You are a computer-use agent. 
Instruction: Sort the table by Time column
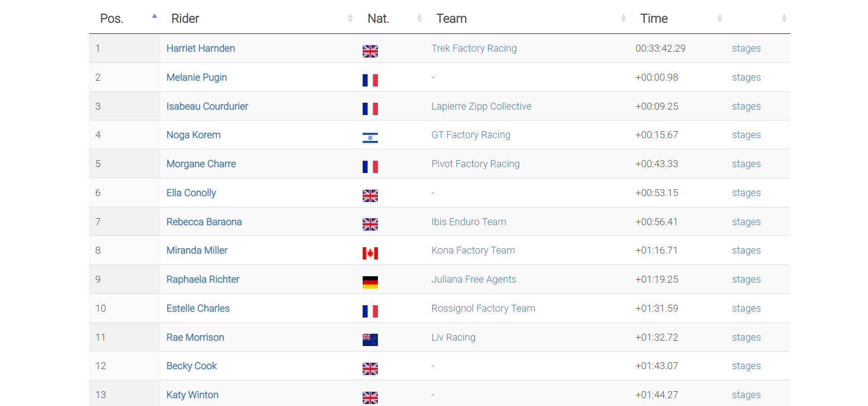pos(719,19)
